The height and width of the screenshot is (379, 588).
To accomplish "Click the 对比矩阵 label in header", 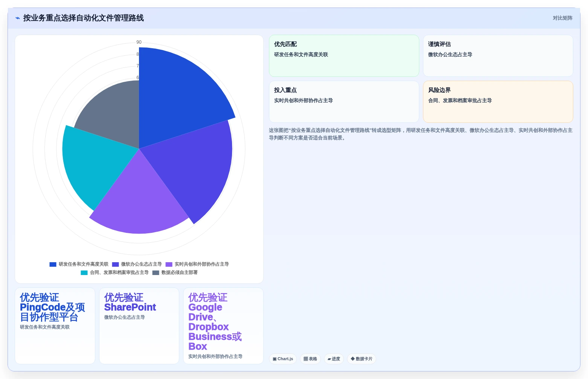I will point(562,18).
